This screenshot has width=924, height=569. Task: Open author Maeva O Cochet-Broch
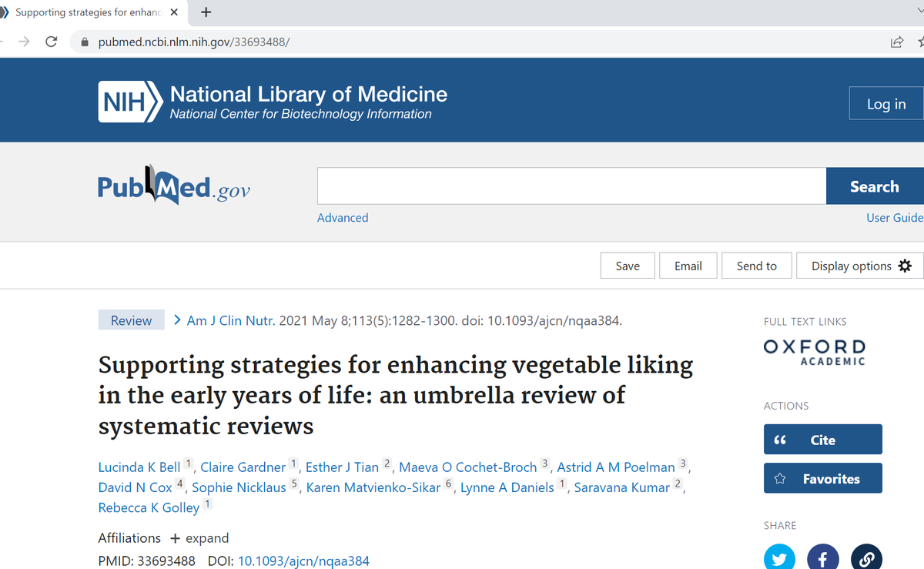coord(467,467)
